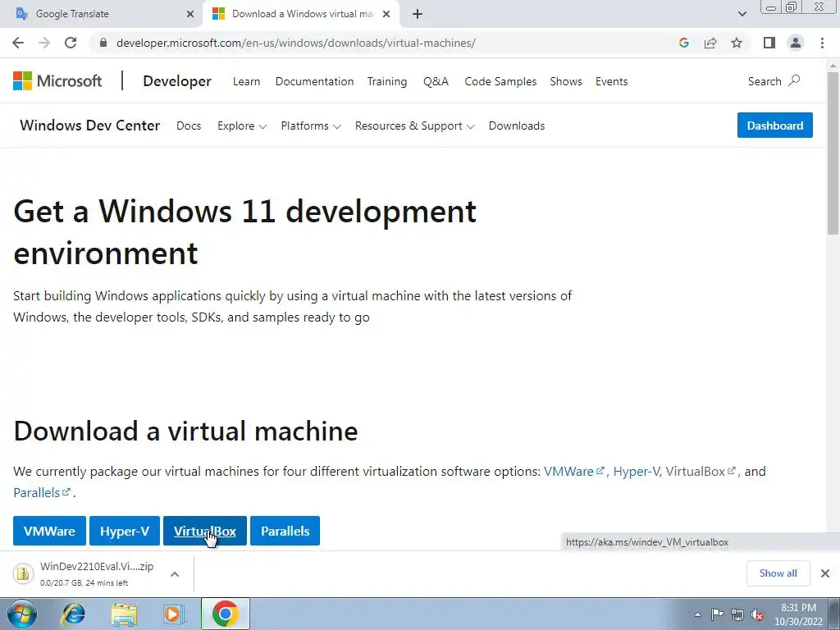The image size is (840, 630).
Task: Bookmark this page with the star icon
Action: (x=737, y=43)
